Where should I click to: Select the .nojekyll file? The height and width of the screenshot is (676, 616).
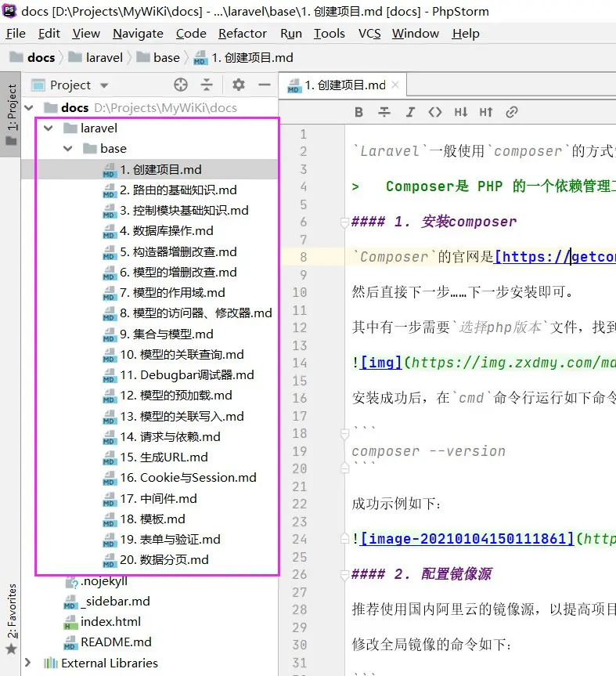click(x=96, y=581)
